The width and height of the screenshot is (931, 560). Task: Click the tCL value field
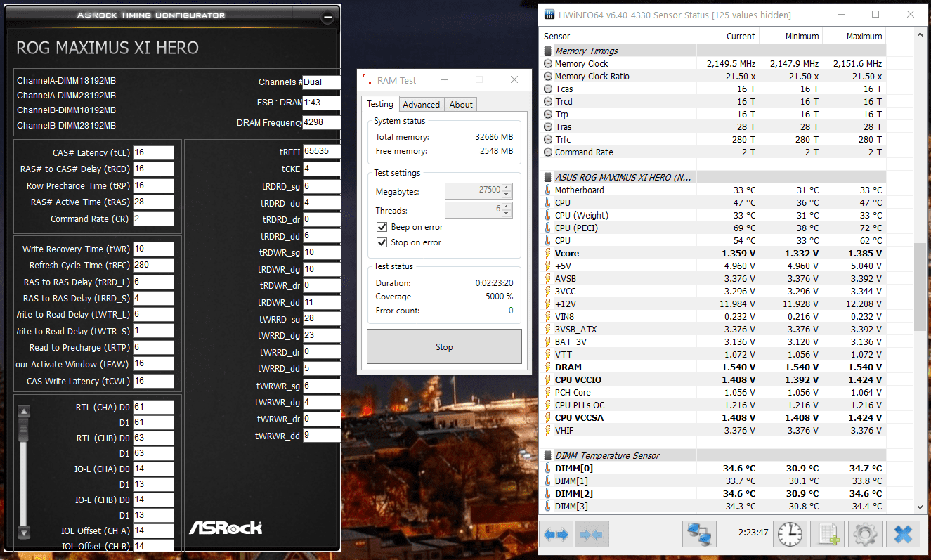(x=153, y=153)
